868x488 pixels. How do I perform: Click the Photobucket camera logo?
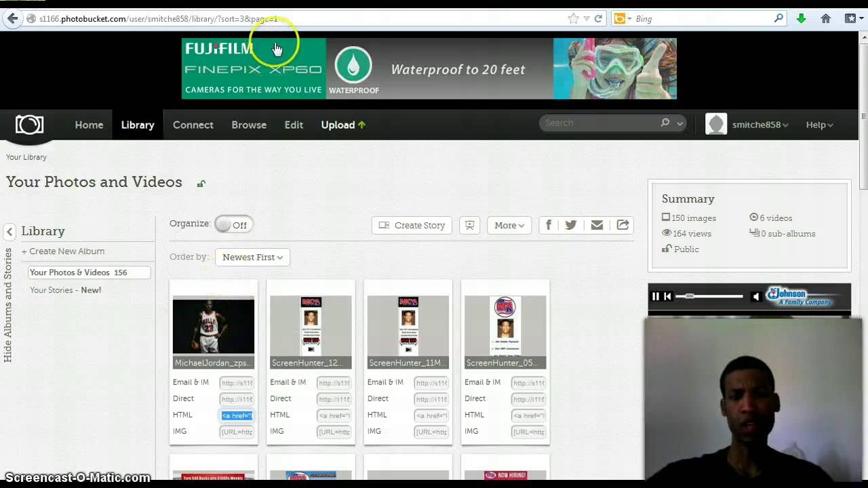tap(29, 125)
